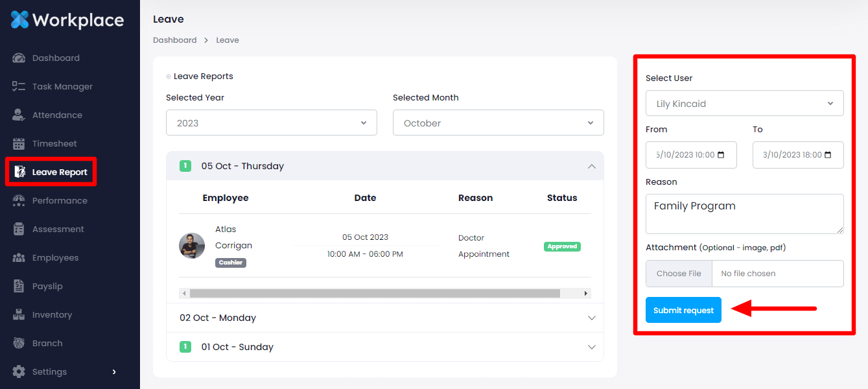The image size is (868, 389).
Task: Expand the Settings menu item
Action: point(64,372)
